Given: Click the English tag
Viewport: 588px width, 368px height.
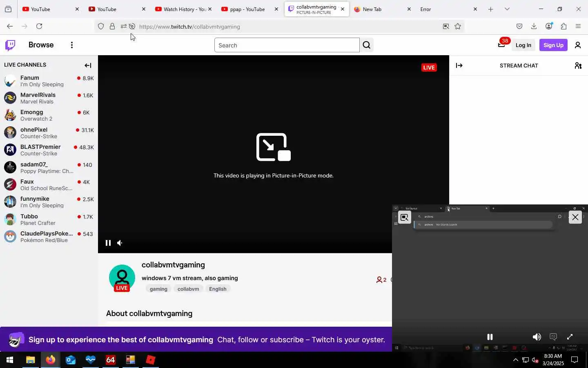Looking at the screenshot, I should coord(218,289).
